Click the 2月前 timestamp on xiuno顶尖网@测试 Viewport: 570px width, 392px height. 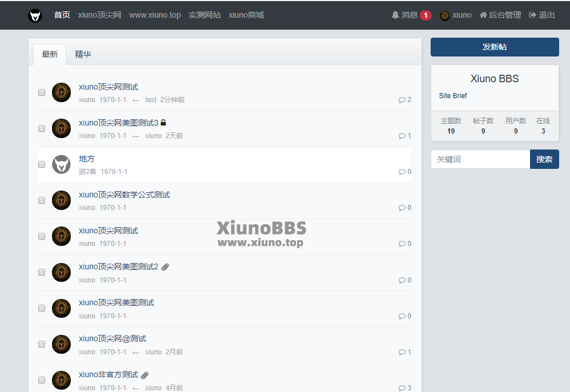coord(174,352)
